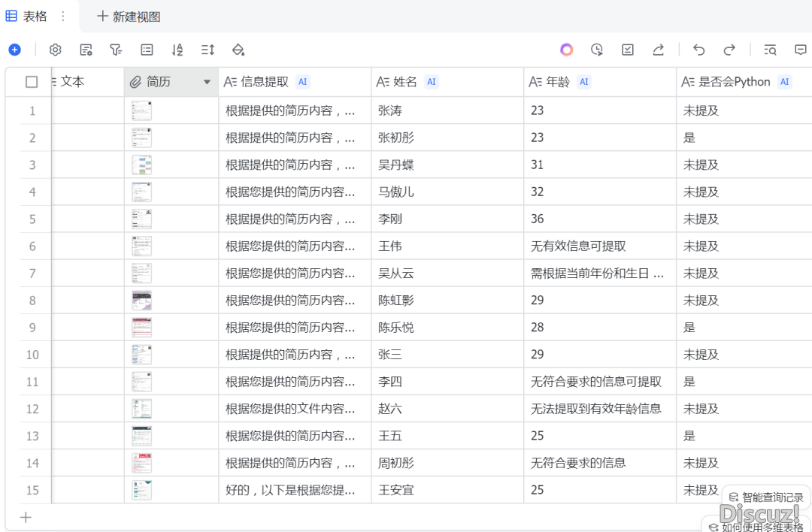Image resolution: width=812 pixels, height=532 pixels.
Task: Open the view settings gear
Action: 55,50
